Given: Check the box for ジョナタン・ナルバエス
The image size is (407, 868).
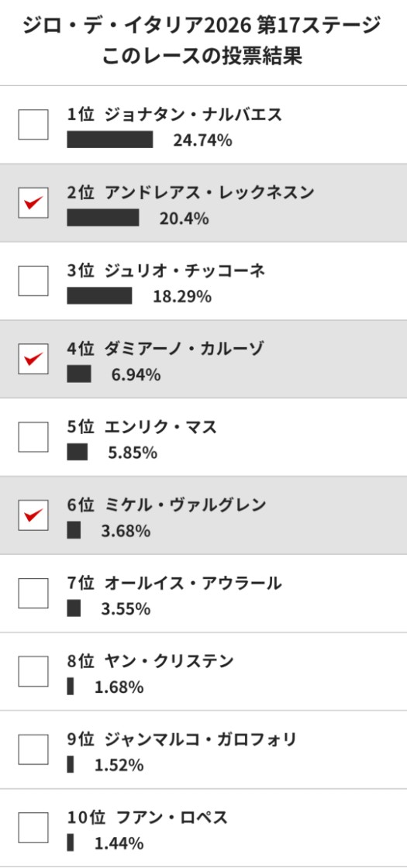Looking at the screenshot, I should (x=33, y=125).
